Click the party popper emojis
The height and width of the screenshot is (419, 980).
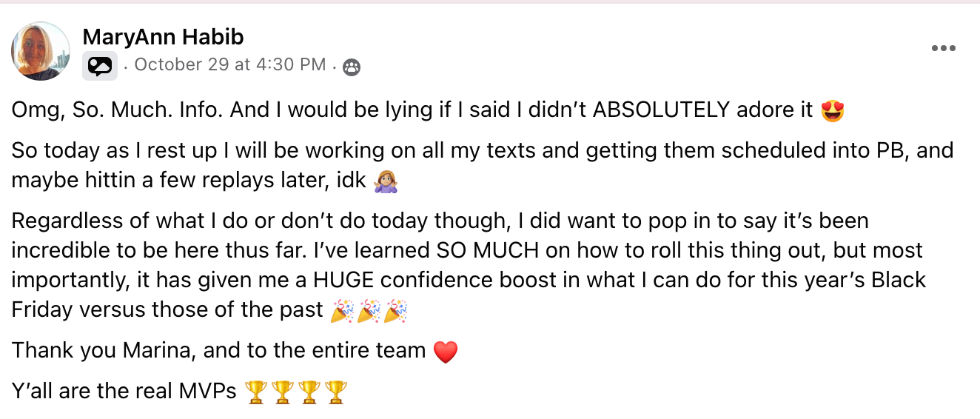coord(369,311)
